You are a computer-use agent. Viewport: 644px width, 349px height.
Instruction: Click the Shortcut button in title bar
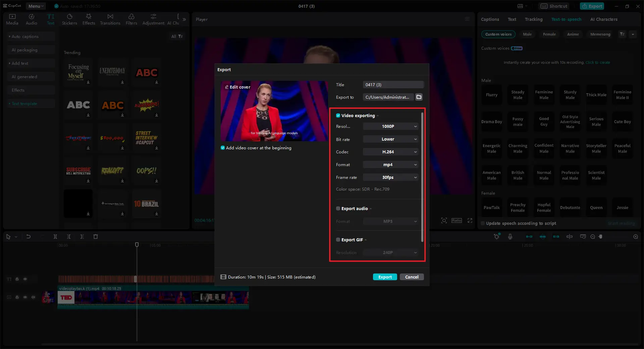(554, 6)
